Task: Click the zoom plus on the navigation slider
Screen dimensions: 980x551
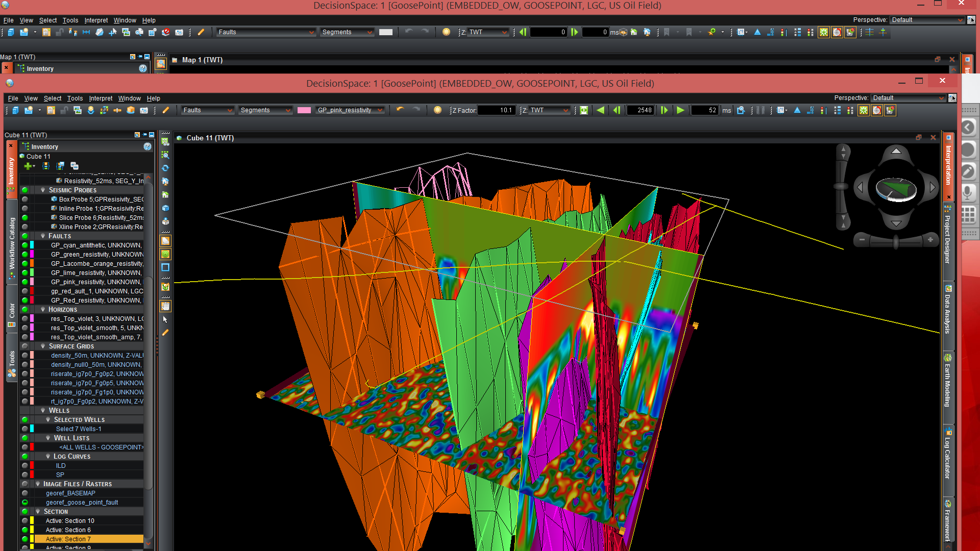Action: pyautogui.click(x=930, y=239)
